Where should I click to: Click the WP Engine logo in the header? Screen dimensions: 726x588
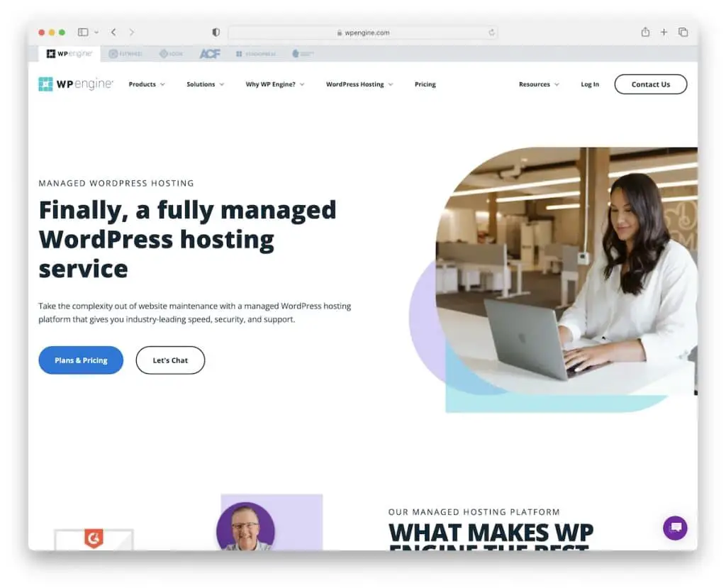tap(75, 84)
